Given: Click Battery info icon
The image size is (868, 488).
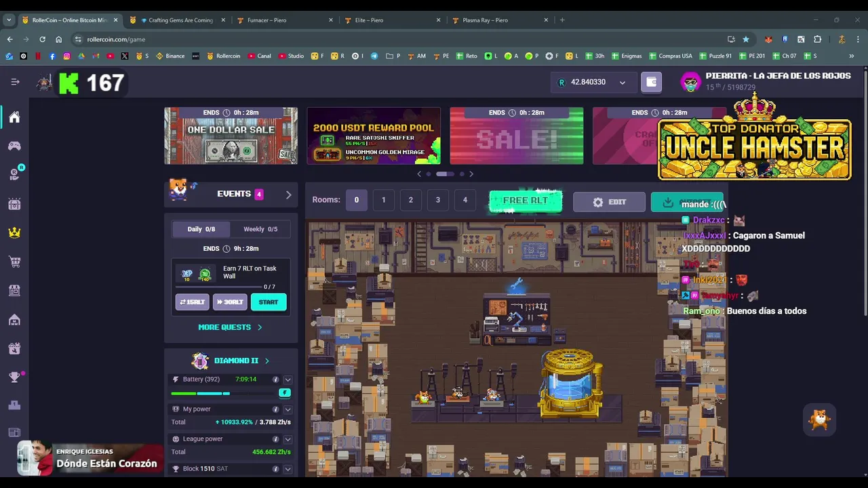Looking at the screenshot, I should pyautogui.click(x=275, y=380).
